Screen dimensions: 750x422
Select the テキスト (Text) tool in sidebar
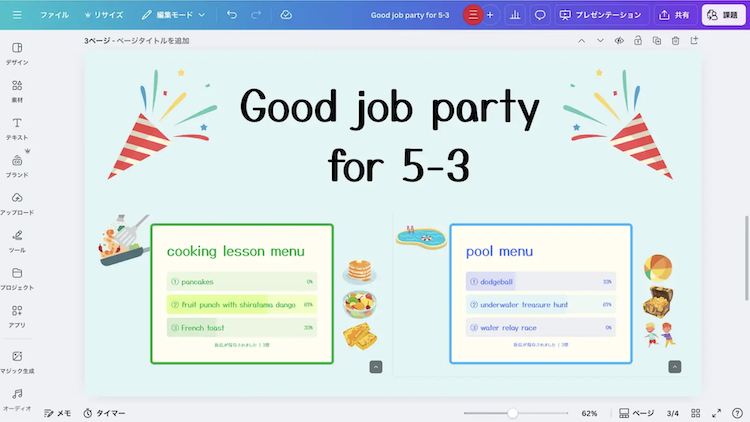(x=17, y=128)
